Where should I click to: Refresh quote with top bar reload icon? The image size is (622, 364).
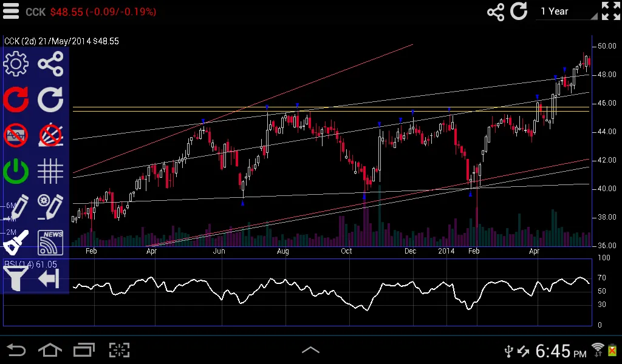[519, 11]
